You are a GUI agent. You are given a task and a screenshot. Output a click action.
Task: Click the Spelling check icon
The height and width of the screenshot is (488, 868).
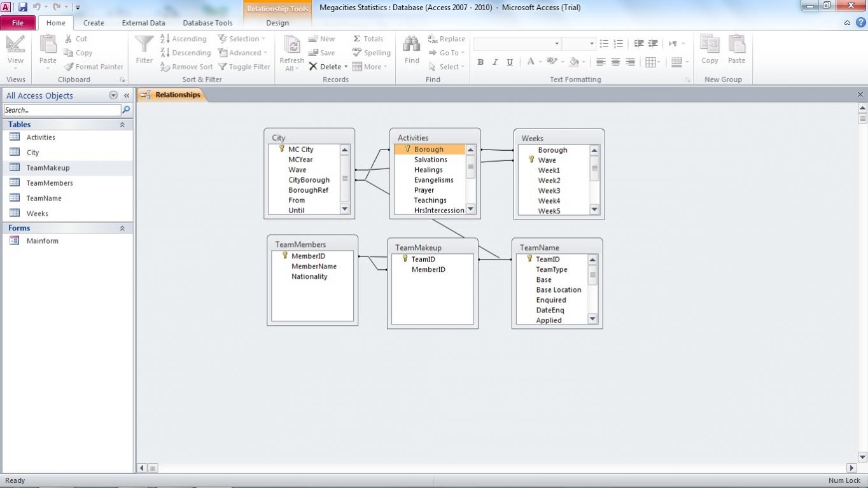[x=357, y=53]
